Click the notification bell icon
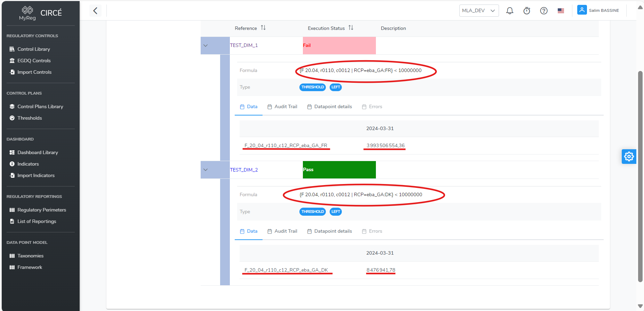The height and width of the screenshot is (311, 644). tap(509, 11)
